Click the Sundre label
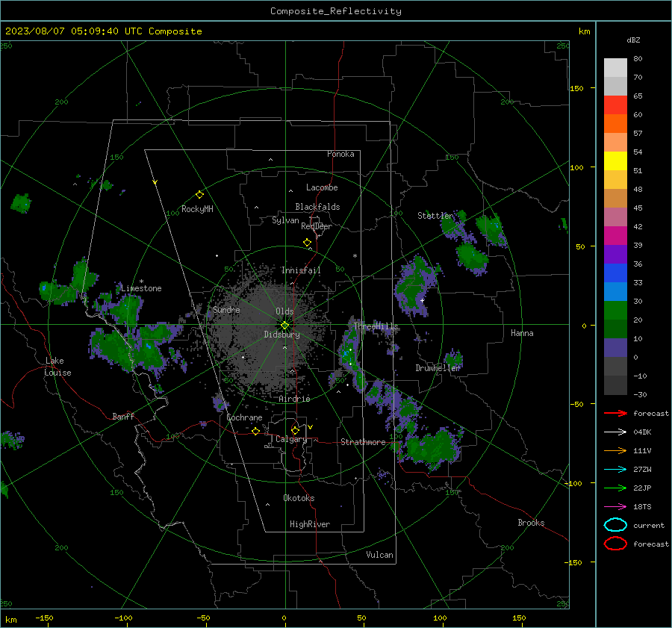Viewport: 672px width, 628px height. click(226, 310)
